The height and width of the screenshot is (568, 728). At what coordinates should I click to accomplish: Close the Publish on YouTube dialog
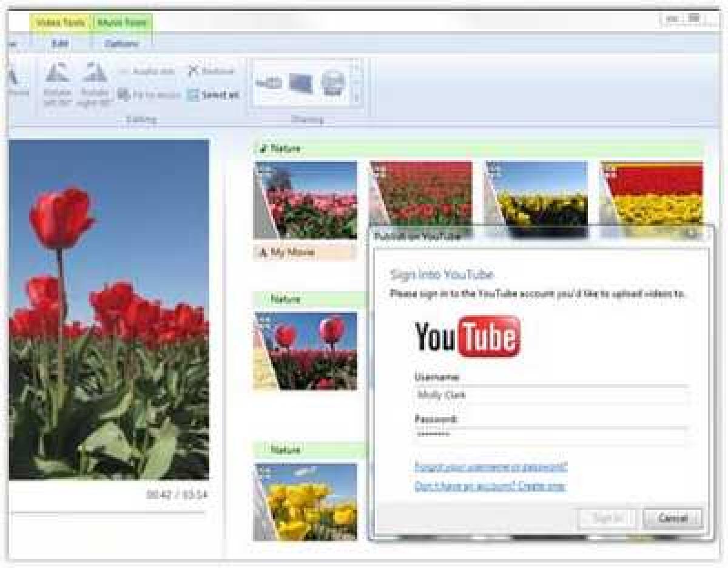tap(691, 234)
